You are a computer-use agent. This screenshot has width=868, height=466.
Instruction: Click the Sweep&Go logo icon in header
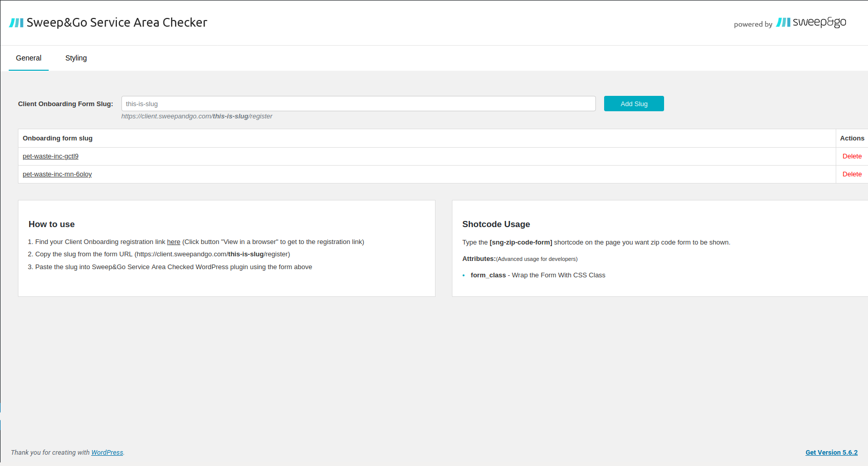point(16,23)
